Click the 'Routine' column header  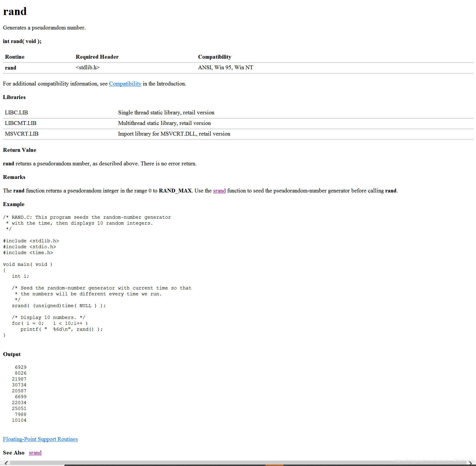[x=15, y=57]
